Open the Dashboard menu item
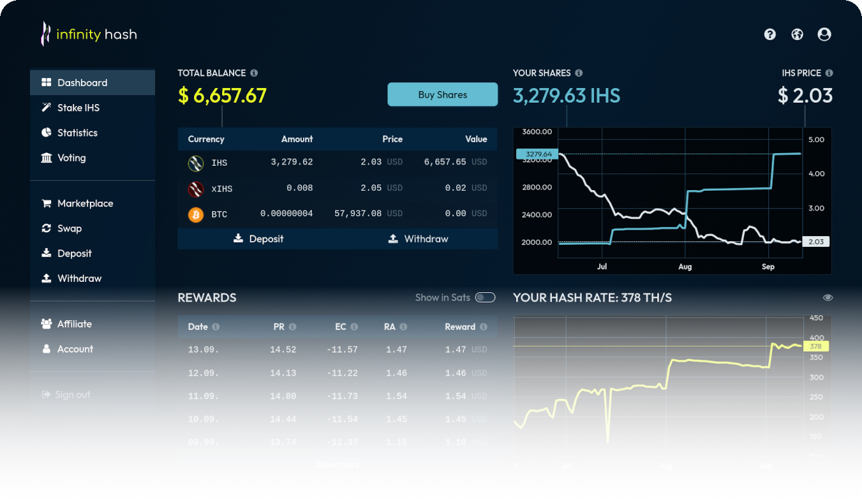The width and height of the screenshot is (862, 504). [x=93, y=82]
